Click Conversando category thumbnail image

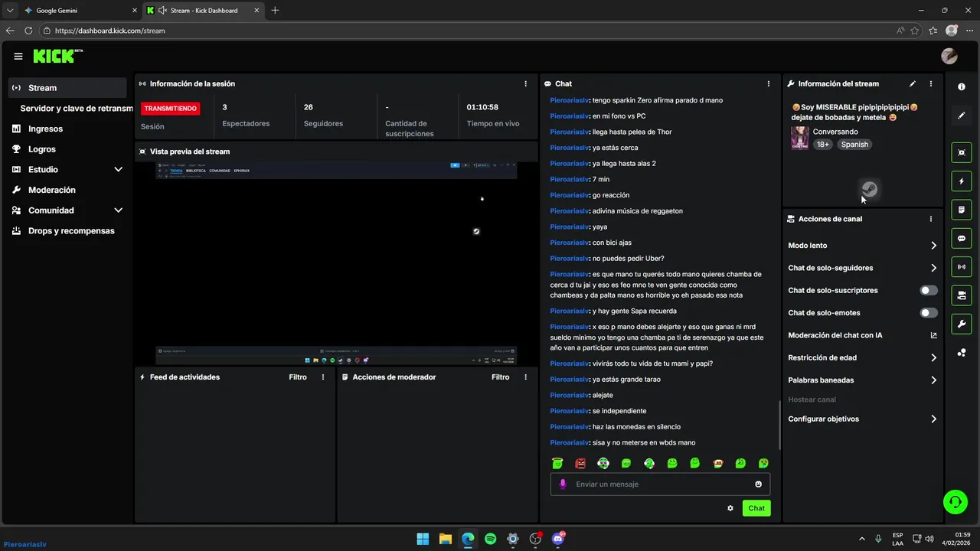(x=800, y=138)
